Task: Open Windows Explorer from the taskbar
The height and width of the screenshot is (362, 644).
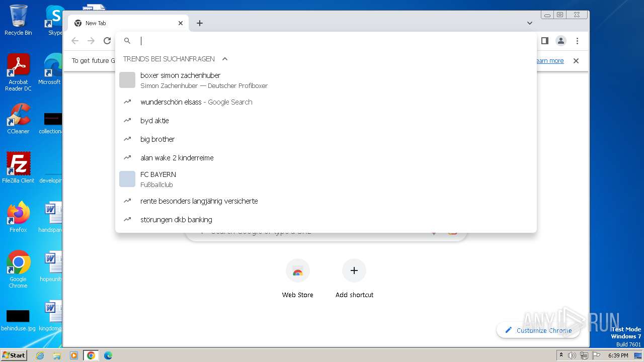Action: pos(57,355)
